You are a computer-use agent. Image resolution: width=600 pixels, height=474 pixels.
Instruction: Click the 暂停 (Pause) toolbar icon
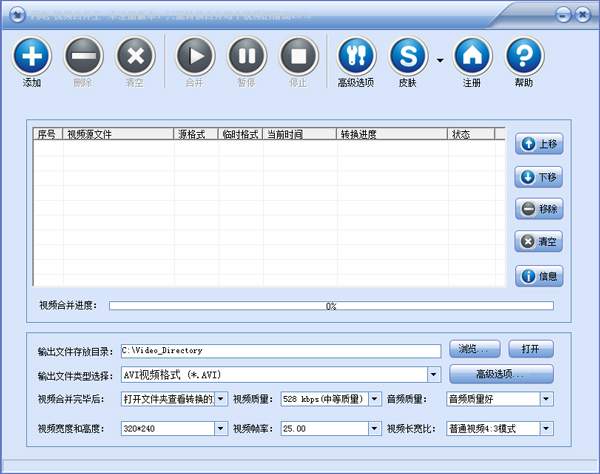tap(247, 56)
